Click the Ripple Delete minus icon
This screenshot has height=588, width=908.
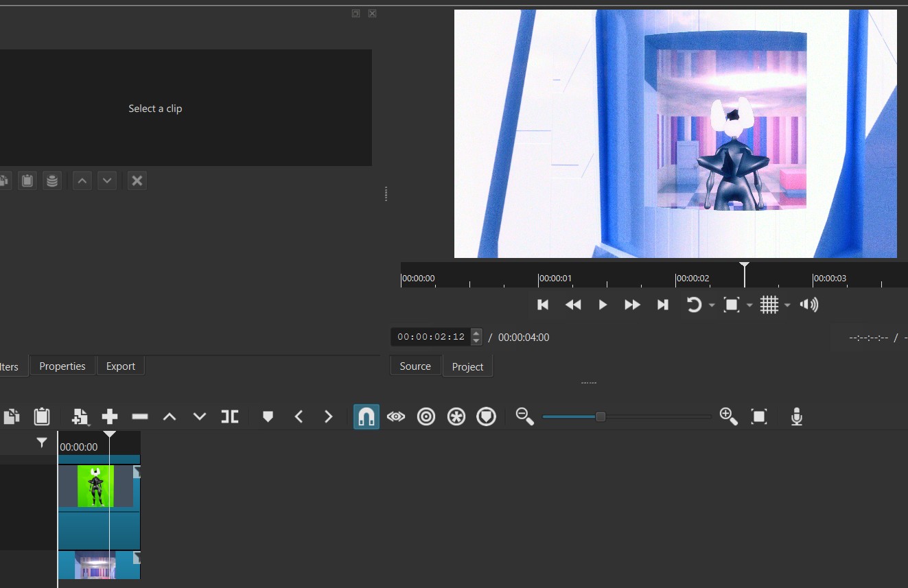tap(140, 416)
